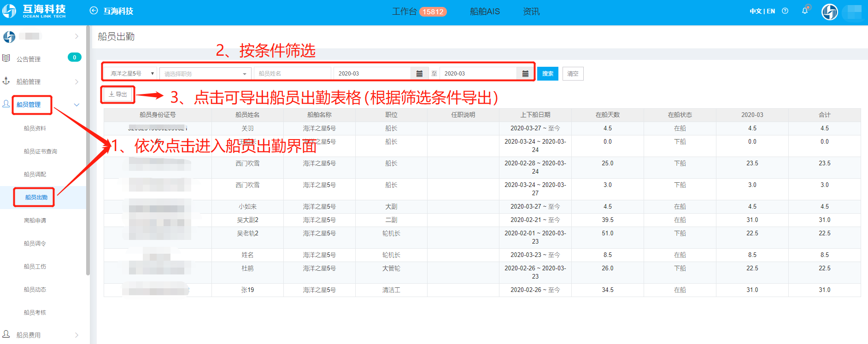This screenshot has height=344, width=868.
Task: Open the end month calendar icon
Action: [x=525, y=74]
